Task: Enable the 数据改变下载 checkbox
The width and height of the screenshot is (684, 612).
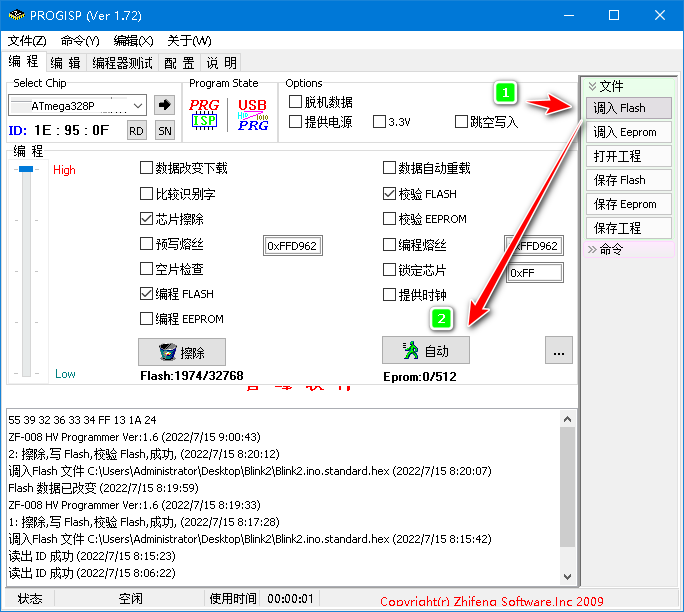Action: 146,168
